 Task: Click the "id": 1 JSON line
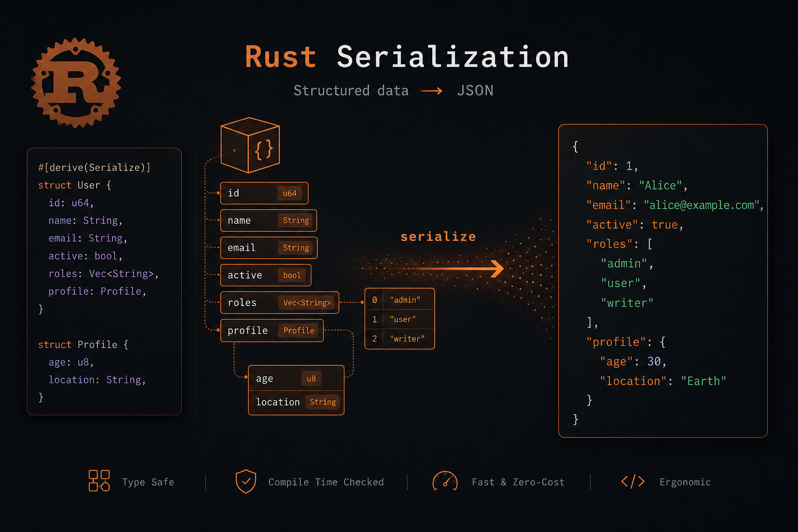tap(612, 166)
